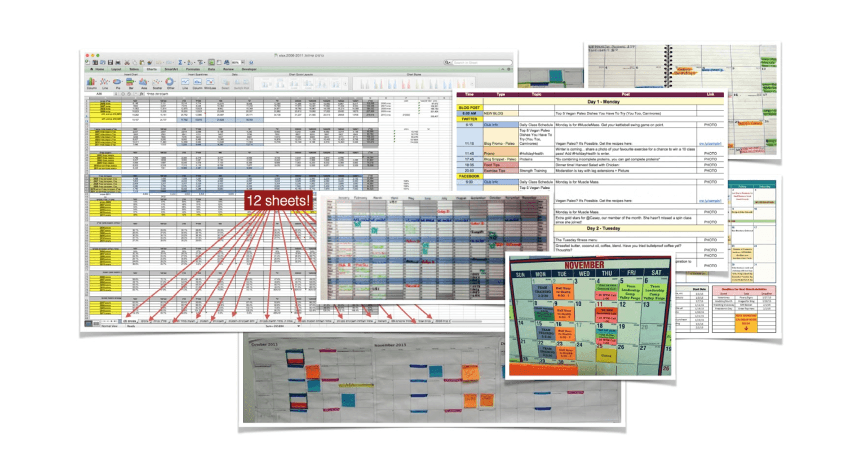This screenshot has height=470, width=868.
Task: Click the NOVEMBER calendar title
Action: pyautogui.click(x=584, y=265)
